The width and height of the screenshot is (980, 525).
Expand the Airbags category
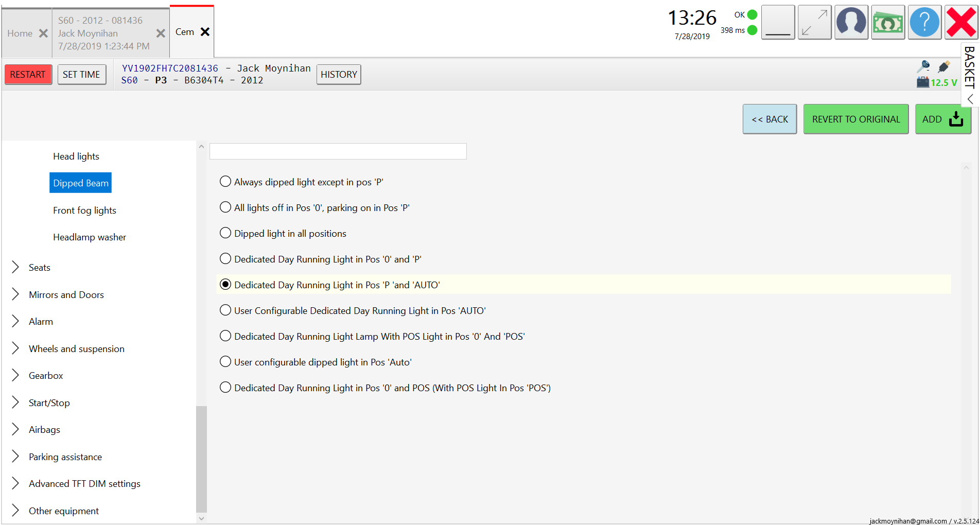15,429
